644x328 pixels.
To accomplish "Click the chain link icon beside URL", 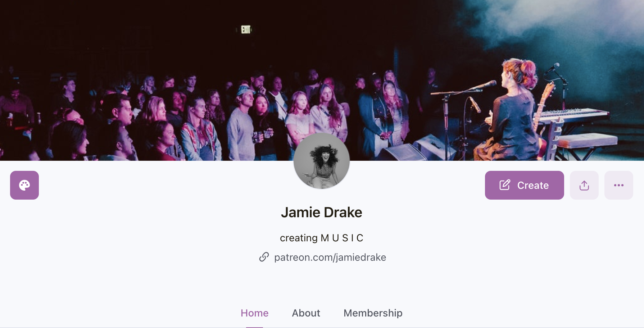I will 264,257.
